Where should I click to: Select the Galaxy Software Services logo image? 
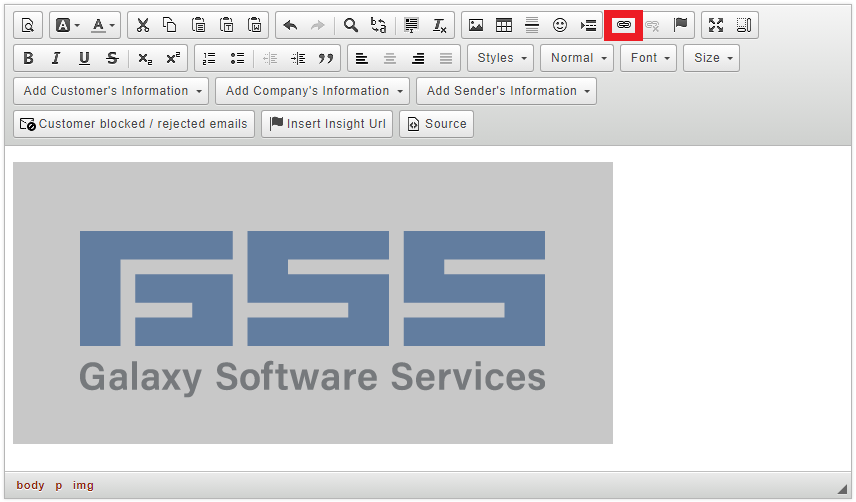313,303
